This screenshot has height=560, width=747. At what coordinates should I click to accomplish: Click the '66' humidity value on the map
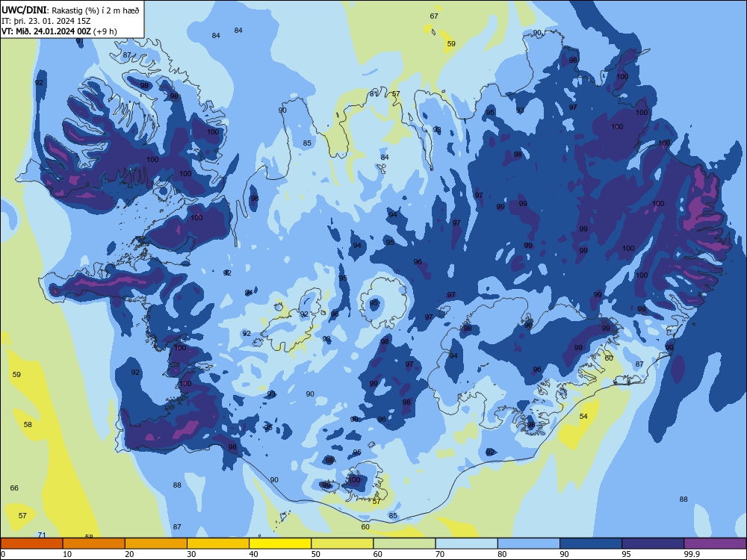(14, 488)
